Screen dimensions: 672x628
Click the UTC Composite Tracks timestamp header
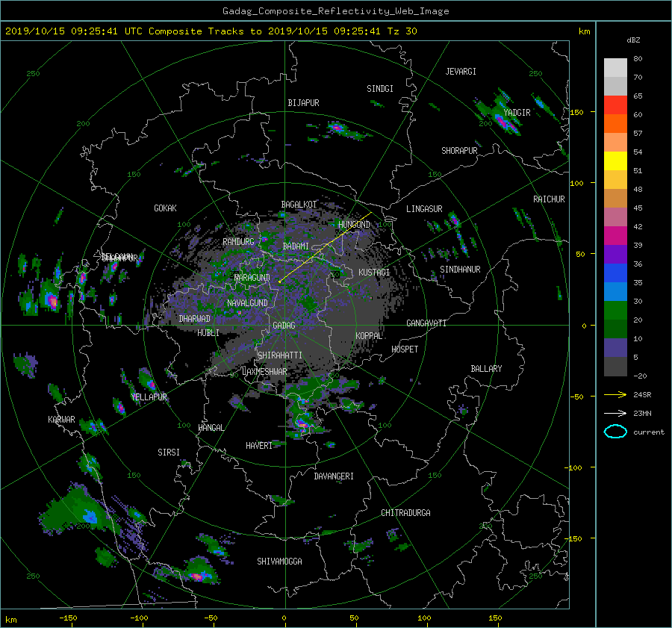[211, 31]
